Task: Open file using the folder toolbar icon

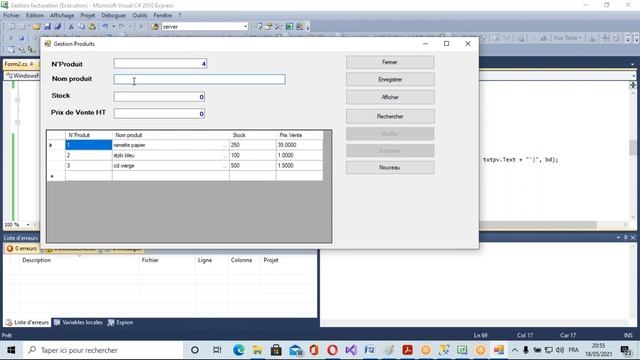Action: [37, 27]
